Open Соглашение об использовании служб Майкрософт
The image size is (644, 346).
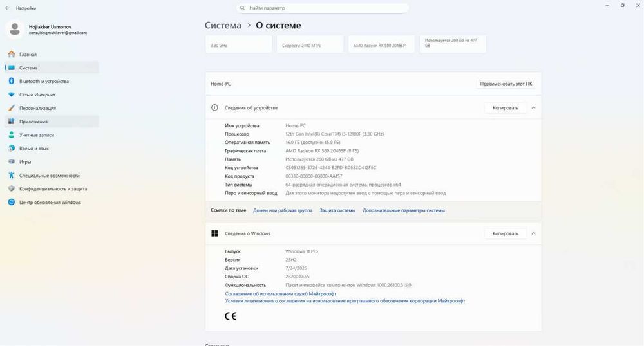[x=281, y=293]
